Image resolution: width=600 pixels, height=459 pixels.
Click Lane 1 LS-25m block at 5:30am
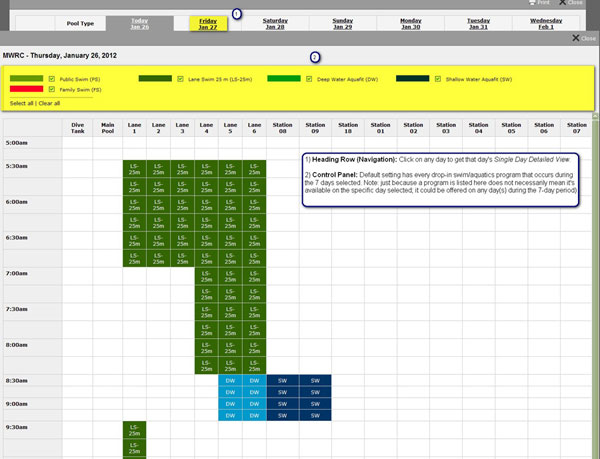[x=135, y=167]
